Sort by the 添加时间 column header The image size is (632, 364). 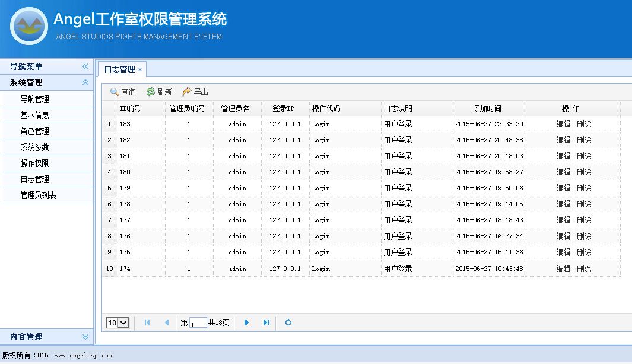click(489, 108)
